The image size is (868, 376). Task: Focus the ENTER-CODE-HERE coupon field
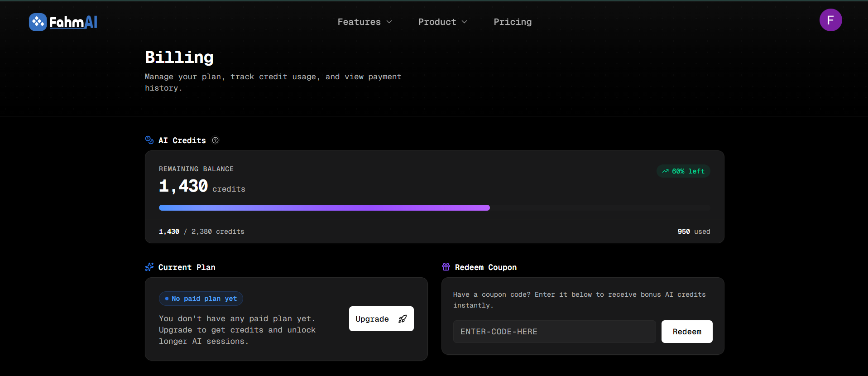(x=554, y=332)
